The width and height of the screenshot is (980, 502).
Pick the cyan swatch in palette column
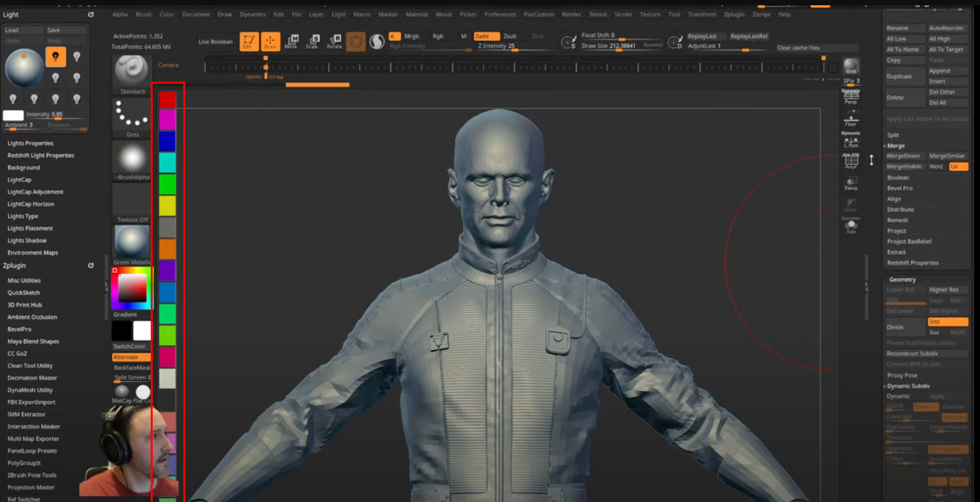tap(168, 163)
